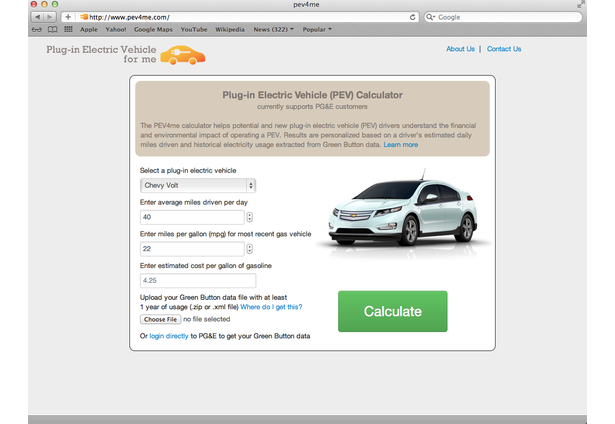Viewport: 615px width, 424px height.
Task: Open the Apple bookmark
Action: pyautogui.click(x=89, y=29)
